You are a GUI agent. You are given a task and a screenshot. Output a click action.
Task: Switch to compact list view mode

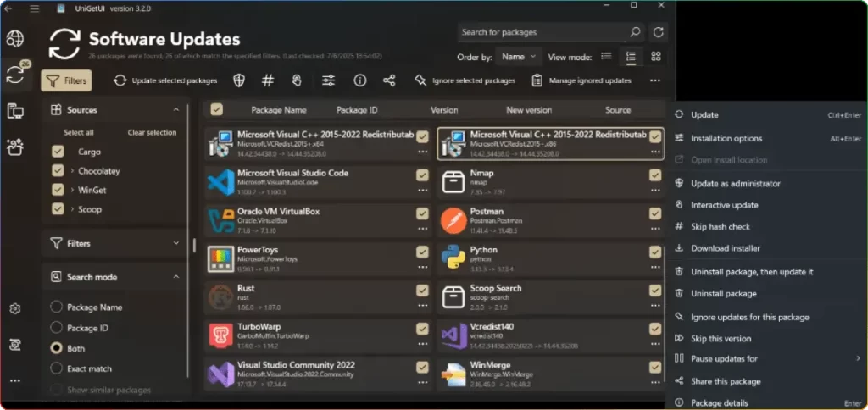pyautogui.click(x=606, y=57)
